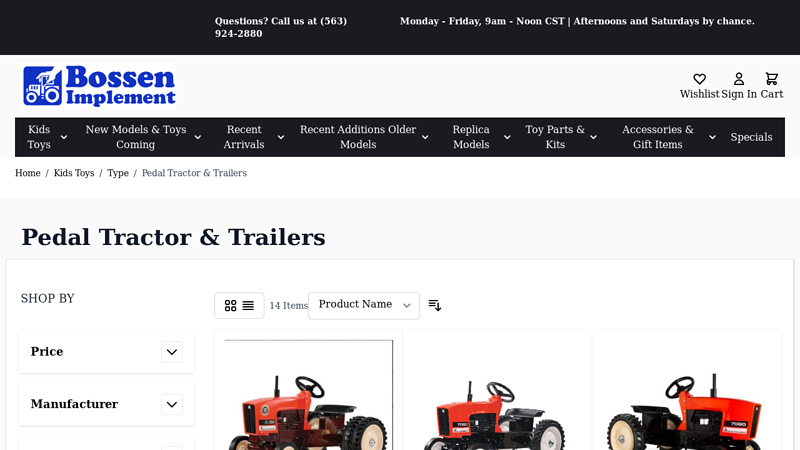Expand Replica Models menu chevron
Viewport: 800px width, 450px height.
(507, 137)
